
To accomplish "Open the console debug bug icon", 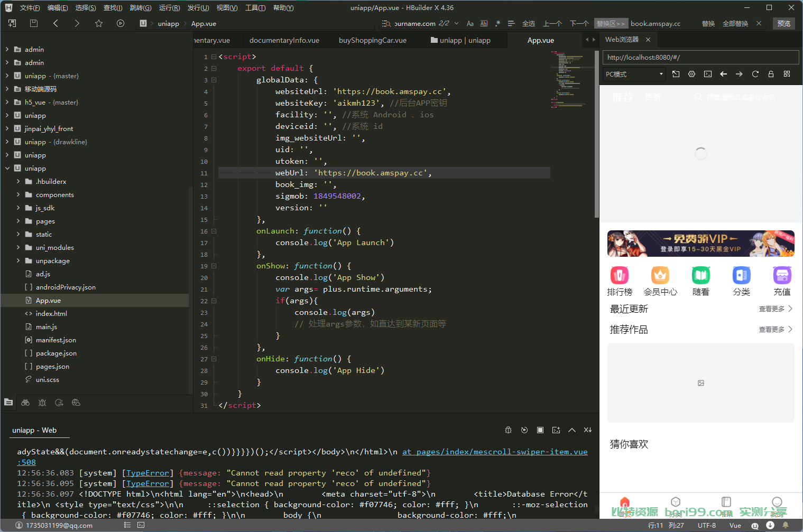I will [508, 430].
